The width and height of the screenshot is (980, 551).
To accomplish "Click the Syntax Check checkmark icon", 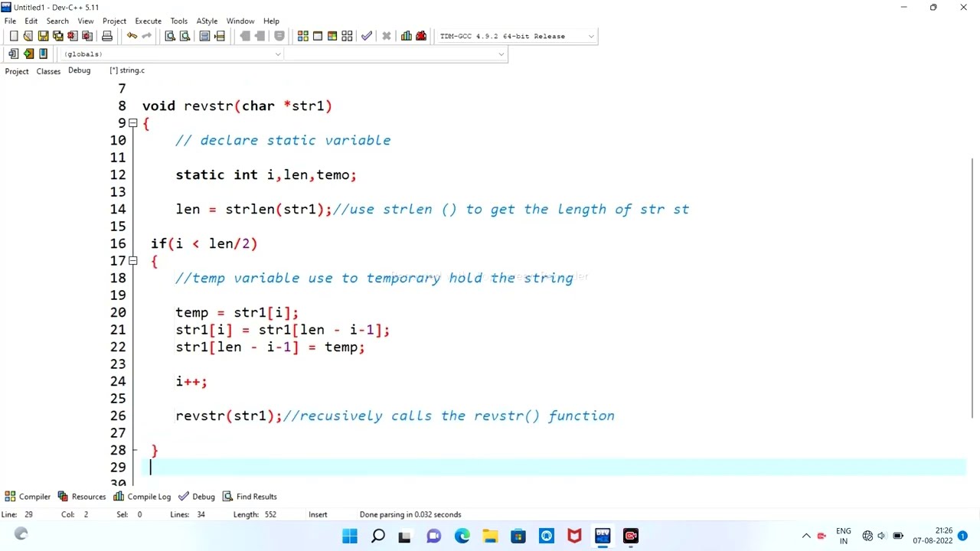I will [367, 36].
